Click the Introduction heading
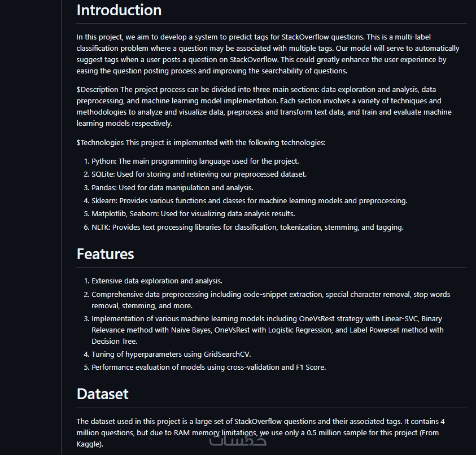This screenshot has width=476, height=455. point(119,10)
